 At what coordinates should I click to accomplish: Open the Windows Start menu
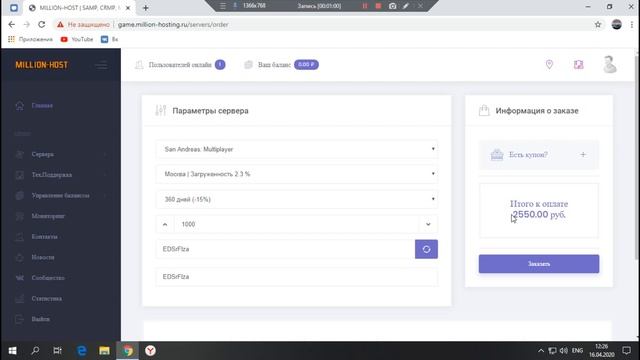coord(13,351)
